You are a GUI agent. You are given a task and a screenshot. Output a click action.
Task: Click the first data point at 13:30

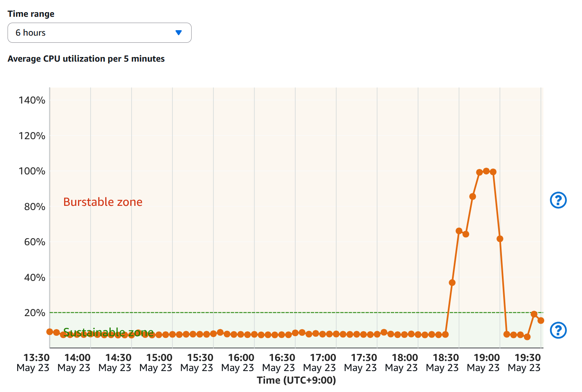(49, 332)
